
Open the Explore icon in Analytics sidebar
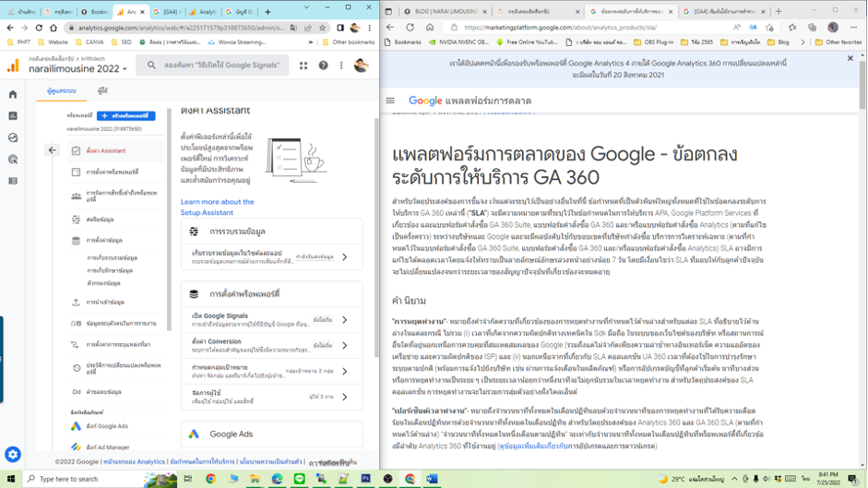[x=13, y=137]
